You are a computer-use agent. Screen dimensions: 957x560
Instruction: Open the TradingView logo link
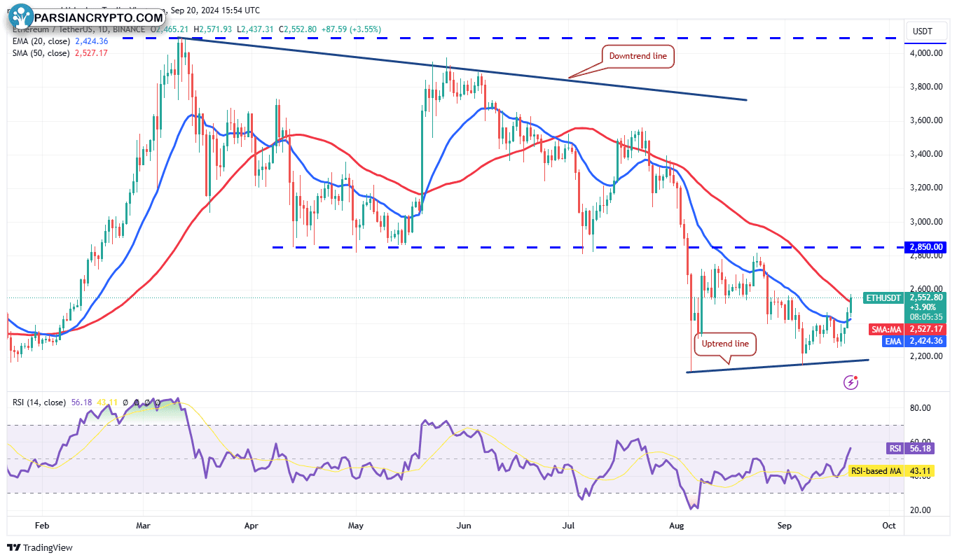pos(40,548)
